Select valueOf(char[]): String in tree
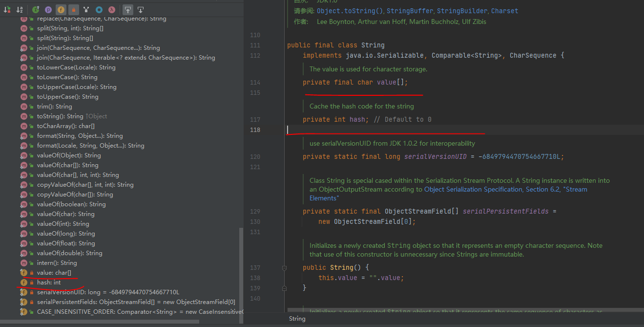The image size is (644, 327). tap(68, 165)
